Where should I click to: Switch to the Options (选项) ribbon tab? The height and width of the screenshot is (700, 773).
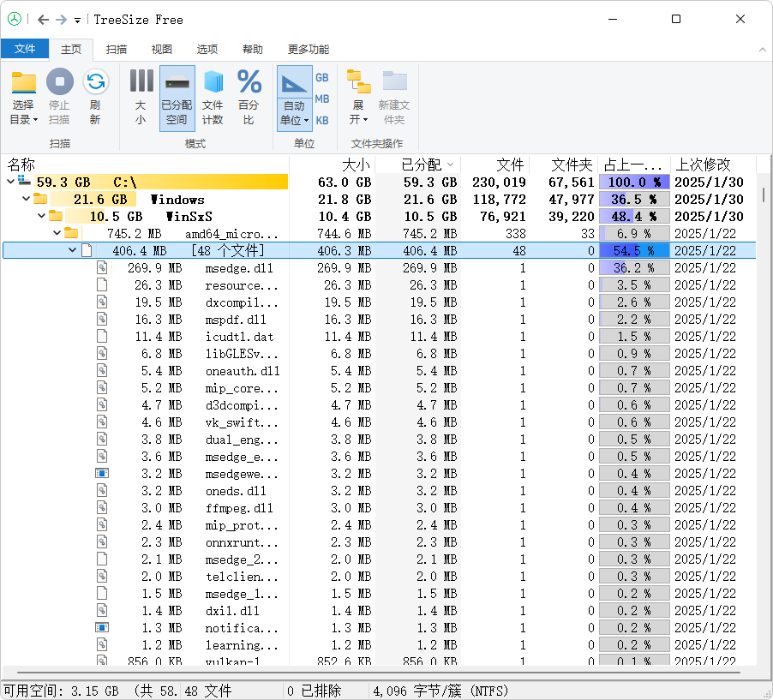207,50
